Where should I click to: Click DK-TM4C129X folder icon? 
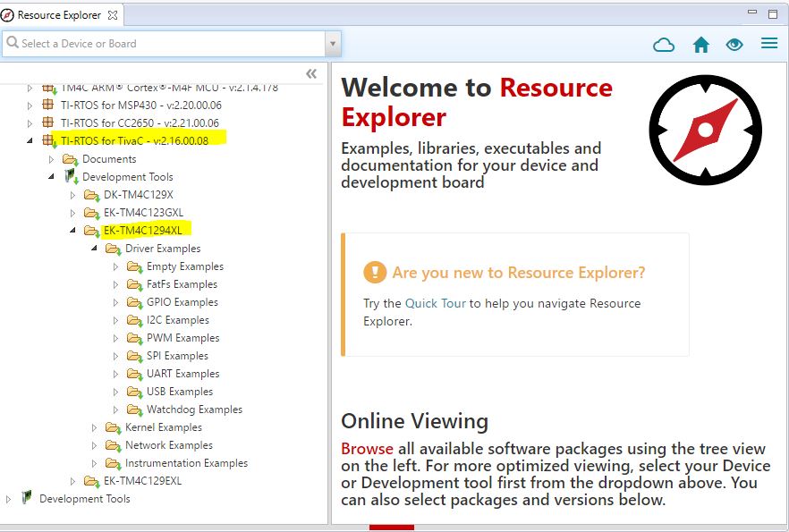click(x=92, y=195)
